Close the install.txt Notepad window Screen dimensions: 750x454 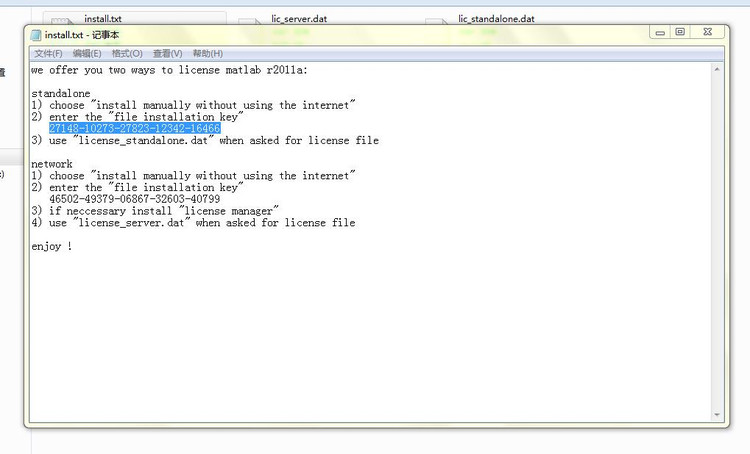point(708,32)
